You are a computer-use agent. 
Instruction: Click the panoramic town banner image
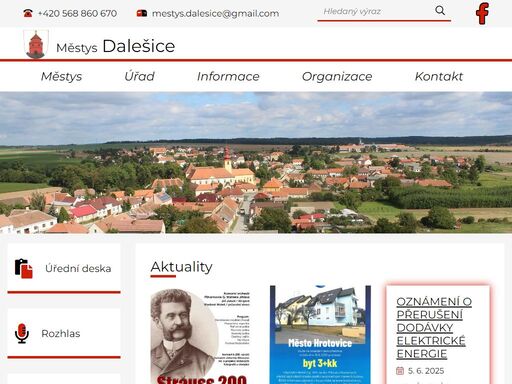click(x=256, y=162)
